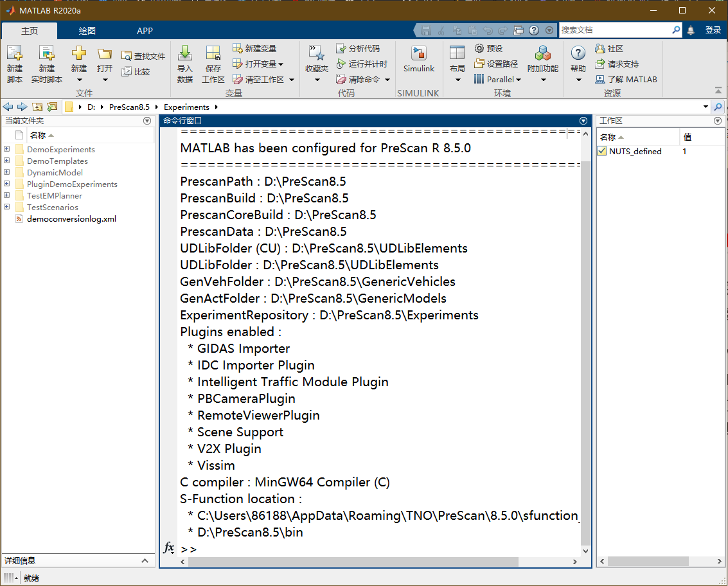The width and height of the screenshot is (728, 586).
Task: Open the workspace panel actions menu
Action: 718,121
